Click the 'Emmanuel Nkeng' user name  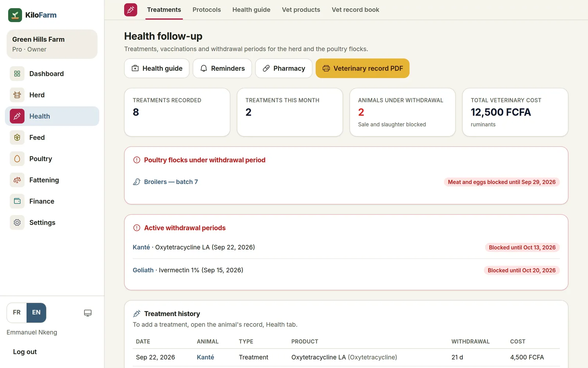coord(32,332)
